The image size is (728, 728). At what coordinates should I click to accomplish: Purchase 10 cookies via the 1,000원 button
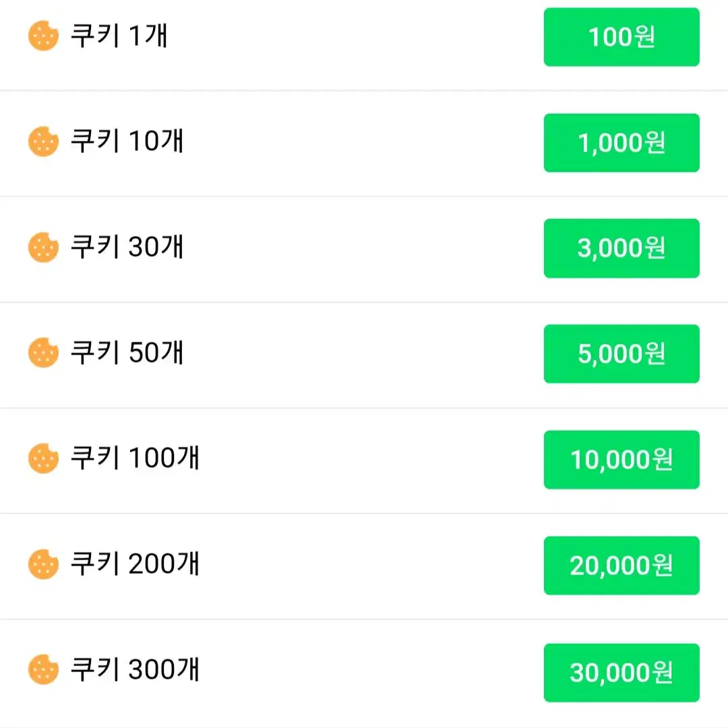pos(621,142)
